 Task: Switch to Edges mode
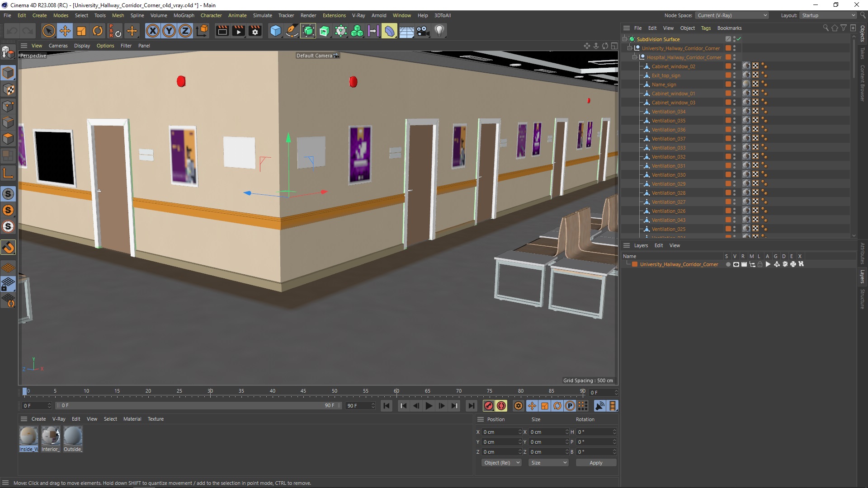tap(8, 122)
